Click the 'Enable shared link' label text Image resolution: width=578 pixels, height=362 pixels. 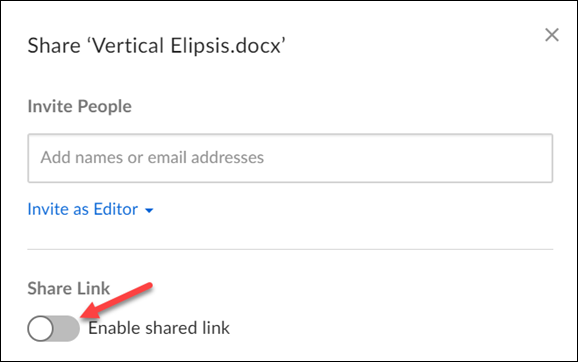pos(159,328)
